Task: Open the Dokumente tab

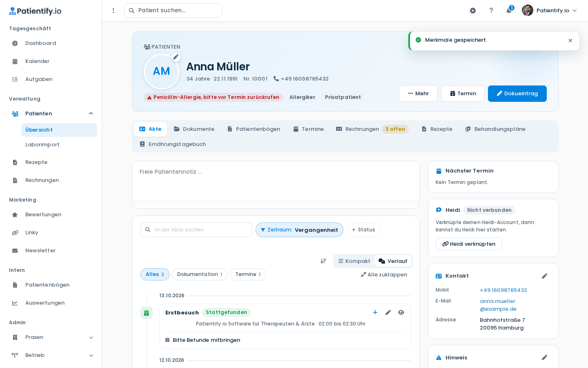Action: [194, 129]
